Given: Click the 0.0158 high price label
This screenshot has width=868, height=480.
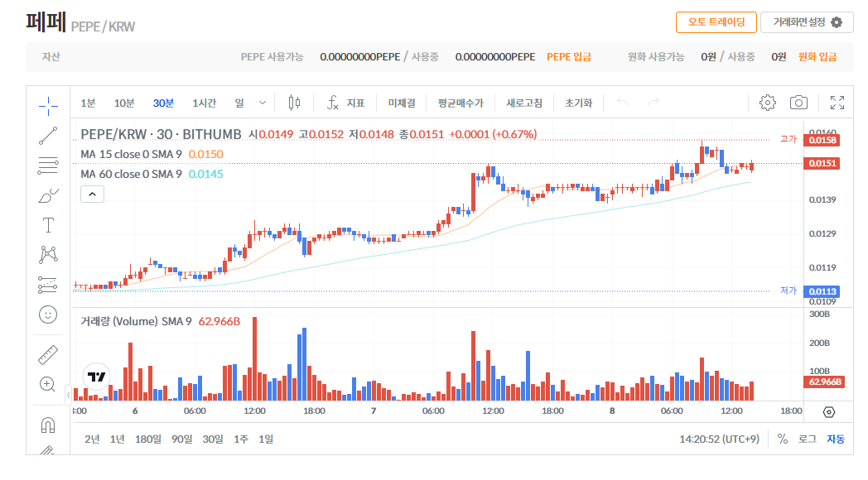Looking at the screenshot, I should pos(822,140).
